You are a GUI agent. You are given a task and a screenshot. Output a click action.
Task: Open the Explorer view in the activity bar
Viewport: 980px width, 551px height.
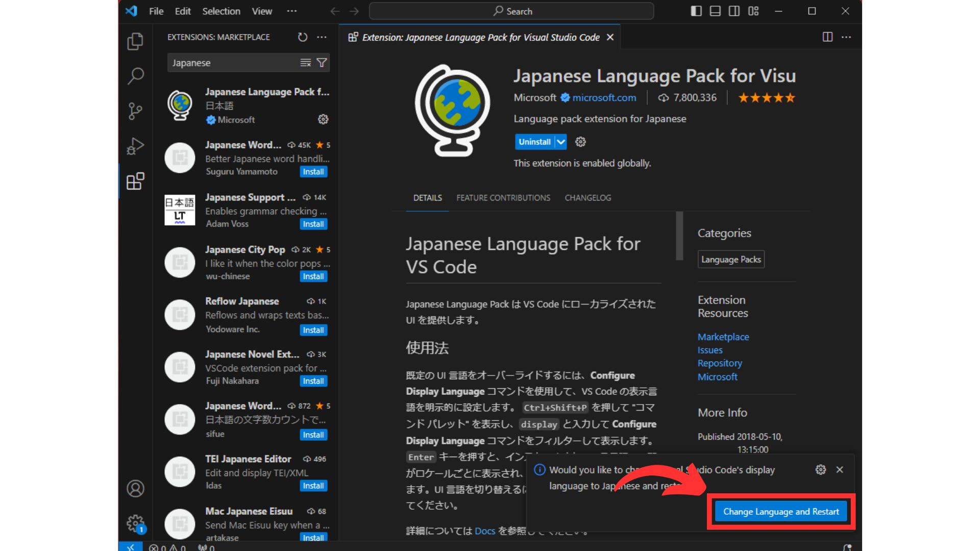point(135,42)
